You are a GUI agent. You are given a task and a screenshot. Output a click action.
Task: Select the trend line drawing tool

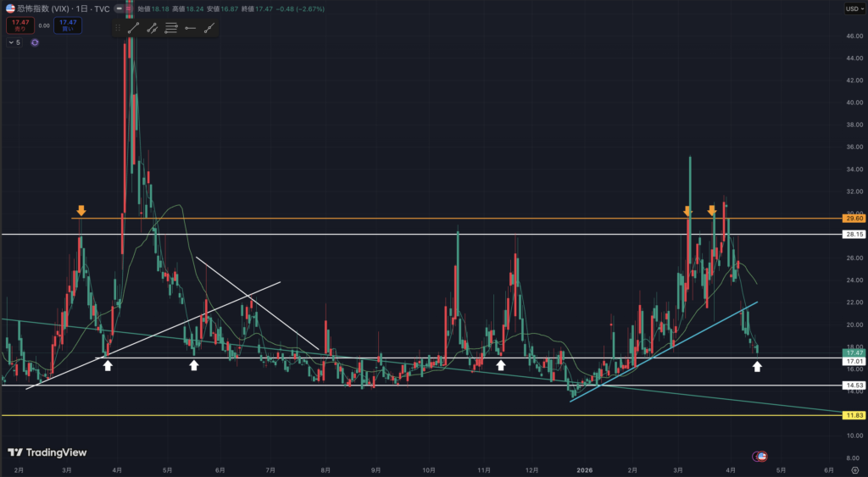click(133, 28)
